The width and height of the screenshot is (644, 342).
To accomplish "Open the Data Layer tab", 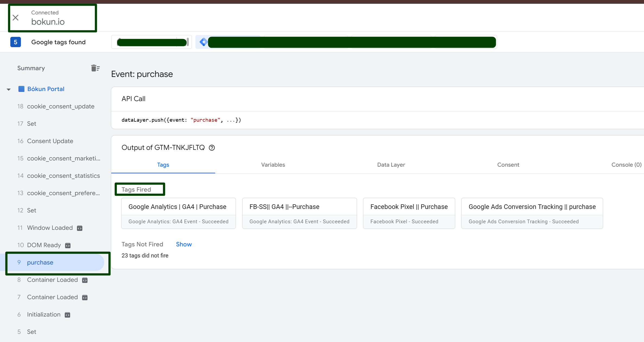I will [x=391, y=165].
